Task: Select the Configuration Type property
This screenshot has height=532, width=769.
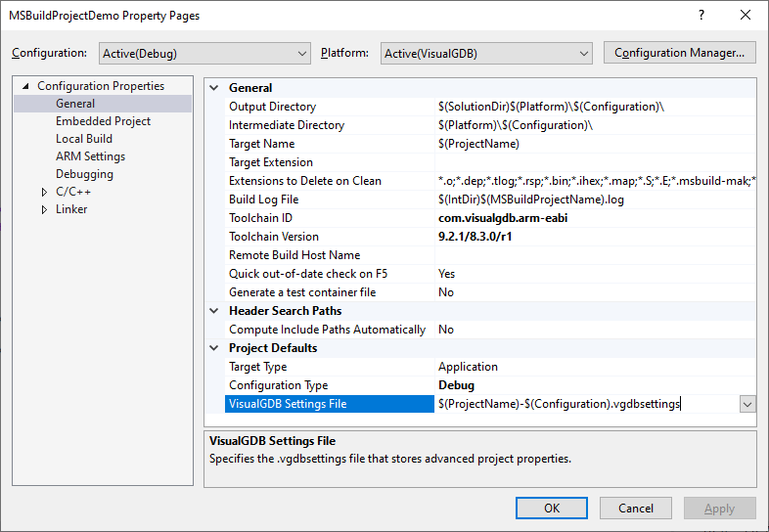Action: click(330, 385)
